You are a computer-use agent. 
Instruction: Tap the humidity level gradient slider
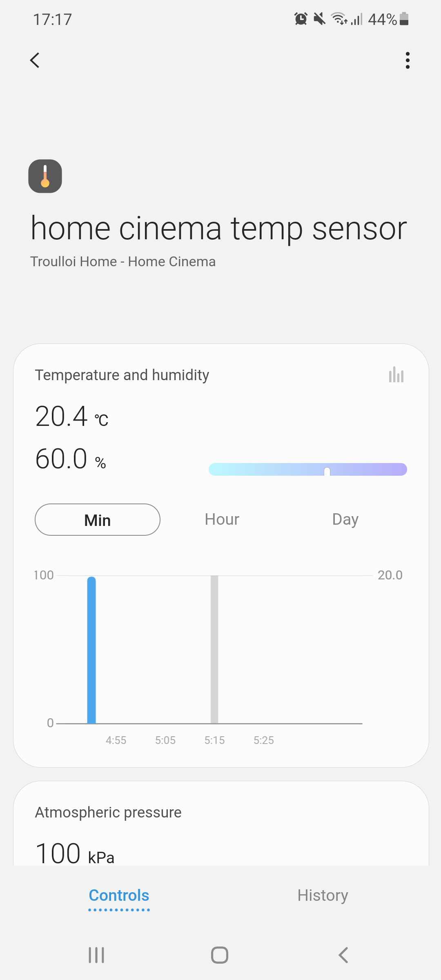pos(307,470)
